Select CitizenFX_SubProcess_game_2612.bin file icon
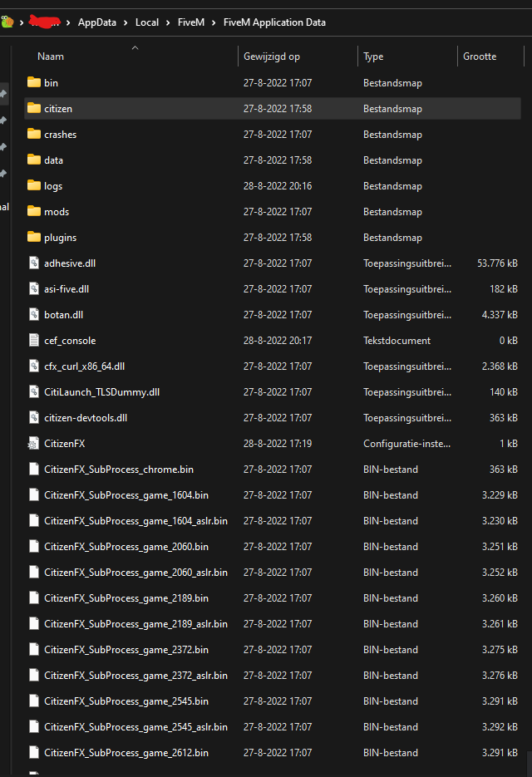This screenshot has width=532, height=777. click(x=34, y=752)
